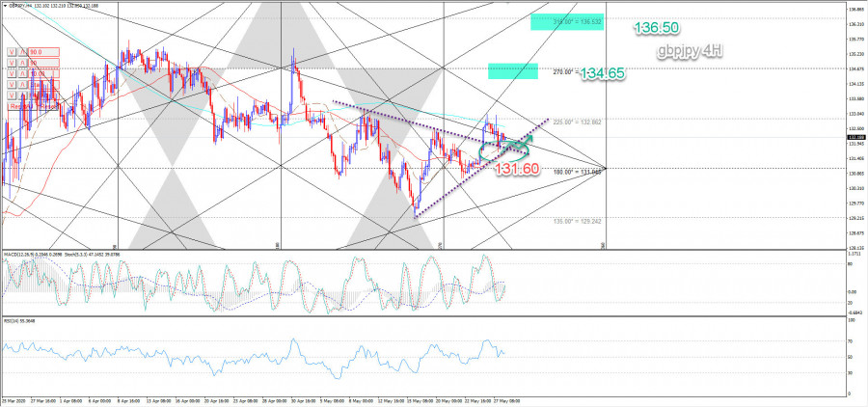The width and height of the screenshot is (868, 407).
Task: Click the V button in the fourth panel row
Action: tap(12, 84)
